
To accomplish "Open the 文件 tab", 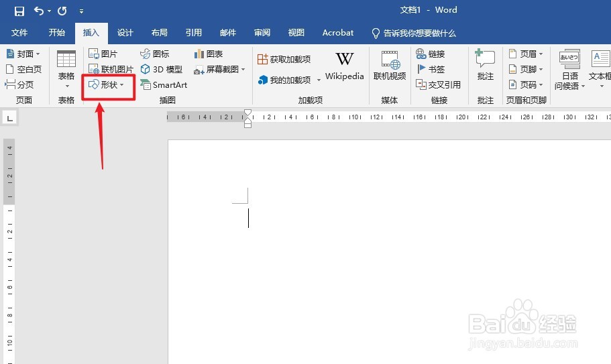I will (x=19, y=33).
